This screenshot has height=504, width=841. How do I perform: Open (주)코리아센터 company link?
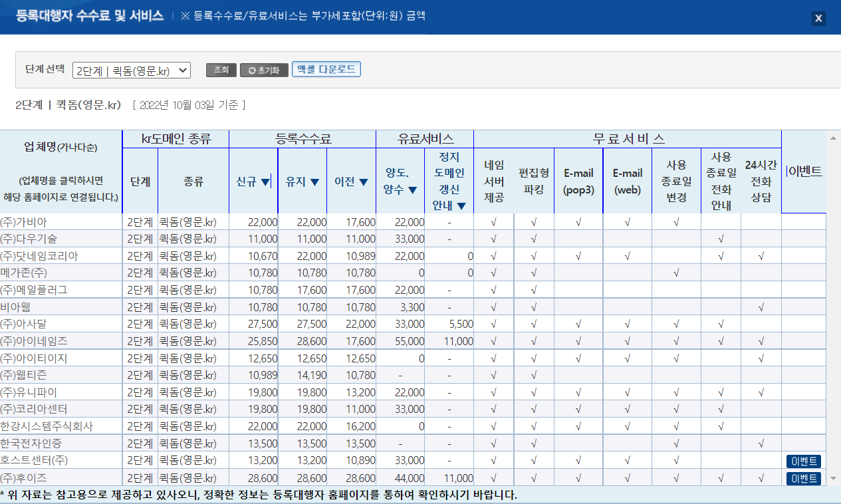point(34,409)
